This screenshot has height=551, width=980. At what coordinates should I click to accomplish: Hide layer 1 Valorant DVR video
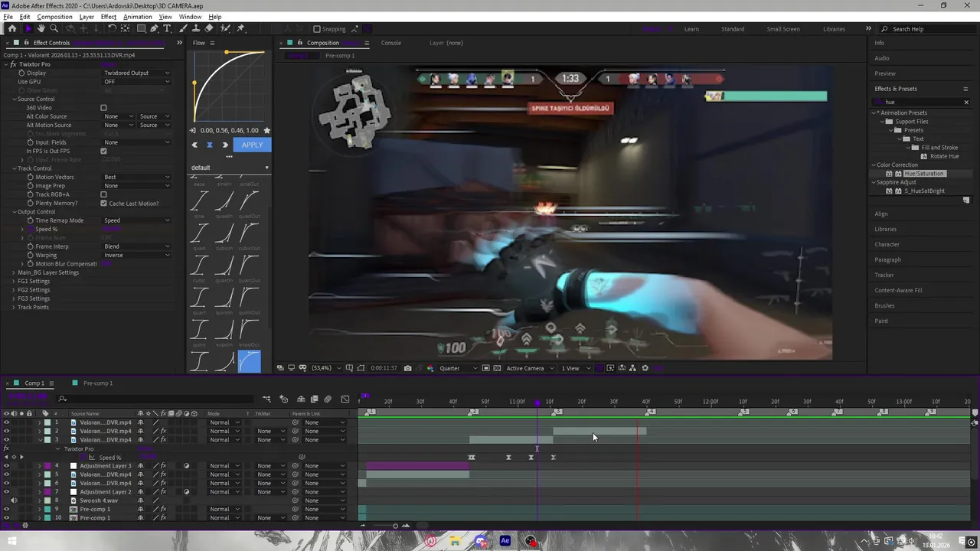pyautogui.click(x=6, y=422)
